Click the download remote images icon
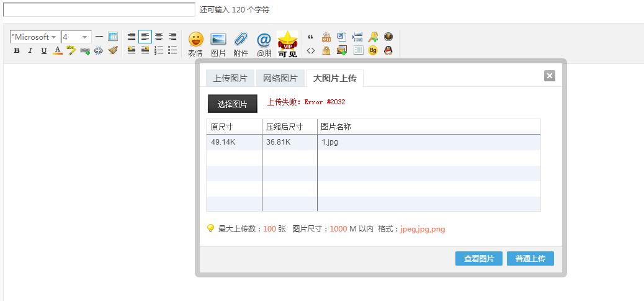Image resolution: width=644 pixels, height=301 pixels. coord(342,50)
